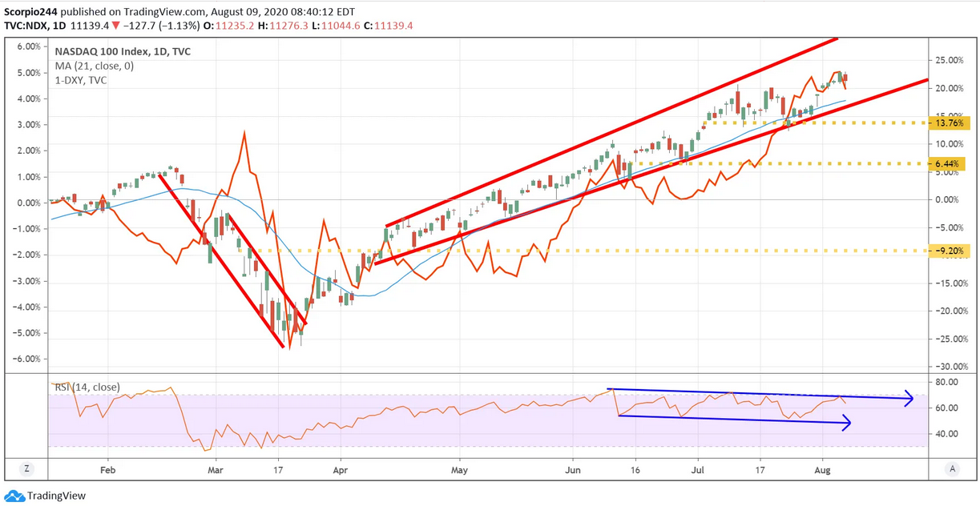This screenshot has height=506, width=980.
Task: Click the Feb label on the time axis
Action: pyautogui.click(x=108, y=469)
